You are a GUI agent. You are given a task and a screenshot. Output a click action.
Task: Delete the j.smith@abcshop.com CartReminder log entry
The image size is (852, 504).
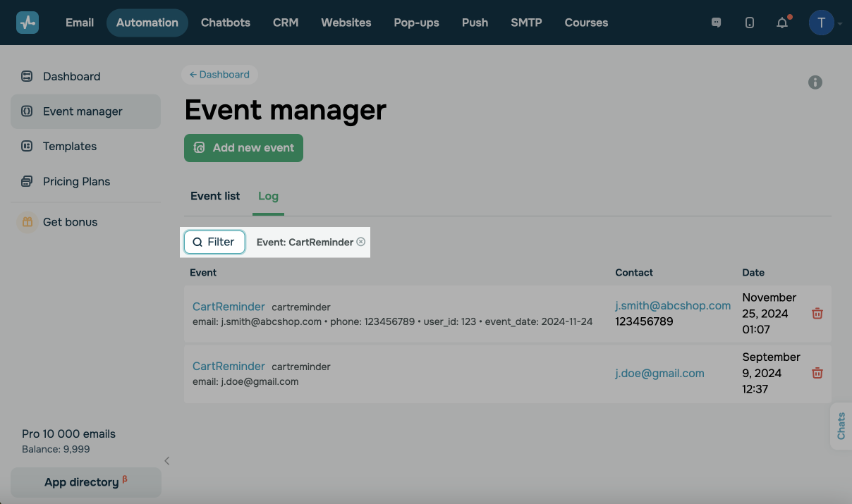(x=817, y=313)
